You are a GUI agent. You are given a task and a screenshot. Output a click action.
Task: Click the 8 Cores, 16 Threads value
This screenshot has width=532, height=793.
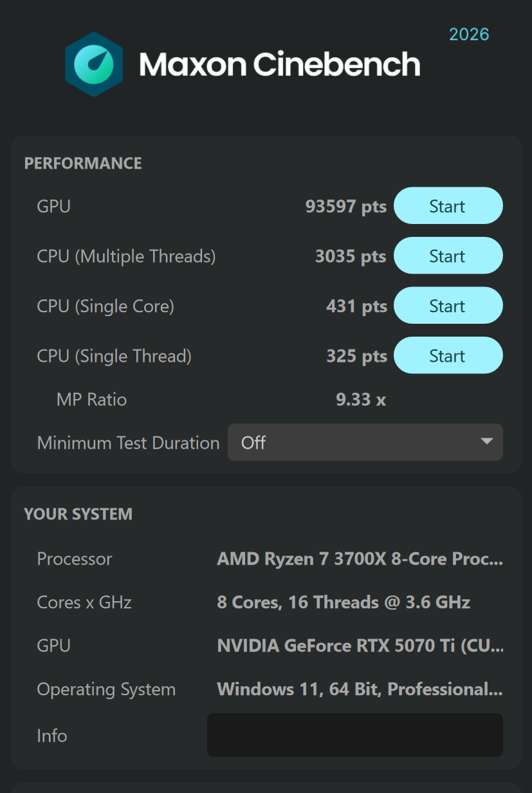point(344,602)
